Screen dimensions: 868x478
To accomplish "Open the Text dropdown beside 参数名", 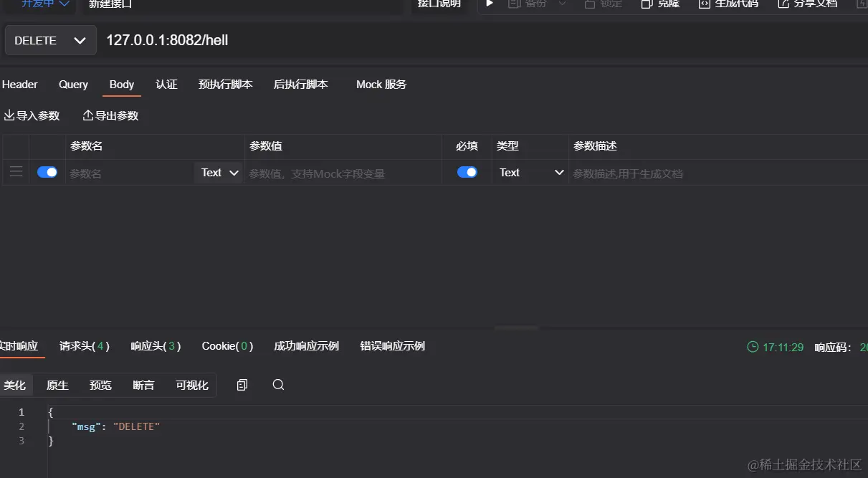I will pos(219,173).
